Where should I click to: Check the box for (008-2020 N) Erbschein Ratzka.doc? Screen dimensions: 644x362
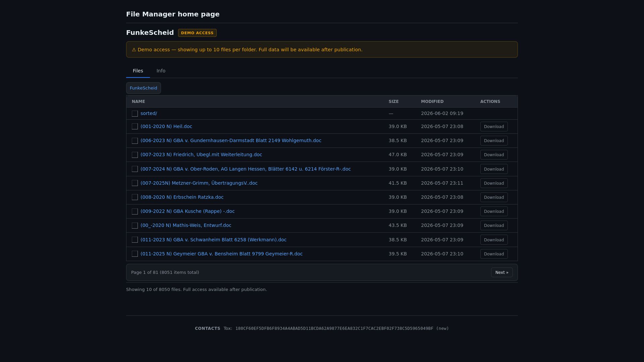(135, 197)
